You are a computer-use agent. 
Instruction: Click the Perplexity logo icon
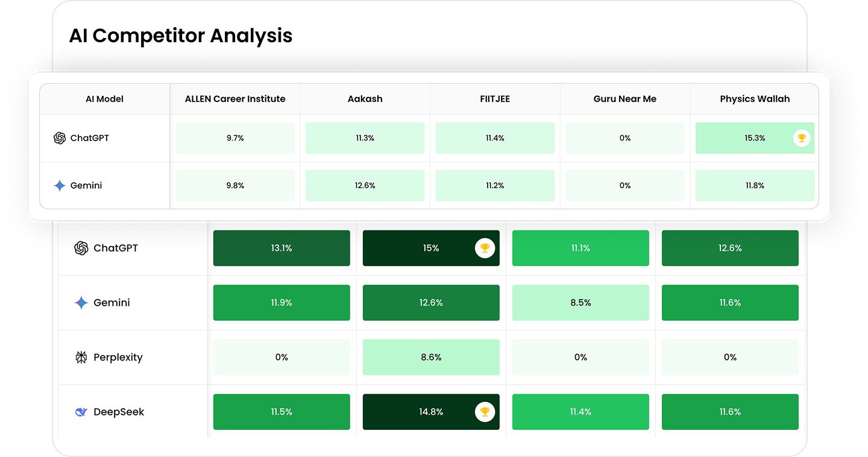(x=81, y=358)
